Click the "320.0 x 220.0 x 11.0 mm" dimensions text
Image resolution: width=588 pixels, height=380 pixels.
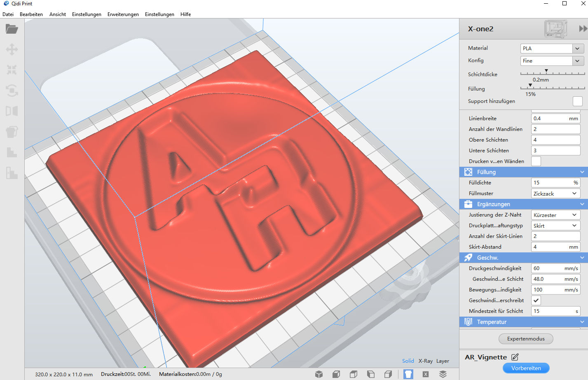tap(64, 374)
